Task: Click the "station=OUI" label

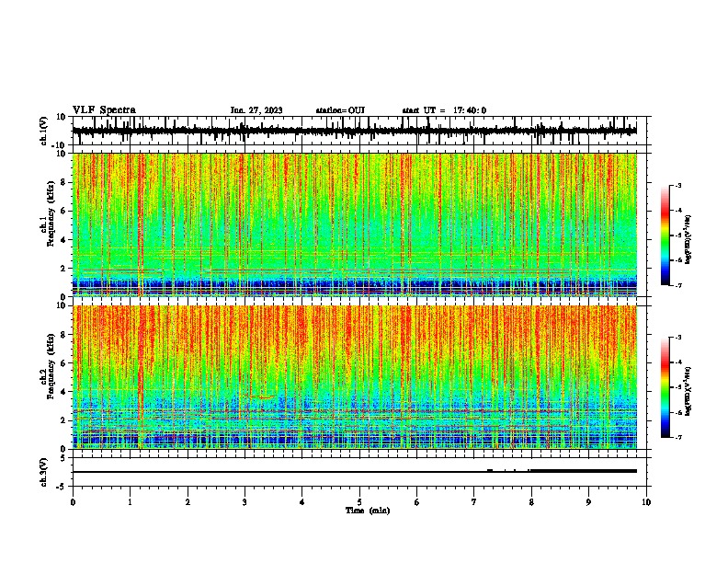Action: 340,110
